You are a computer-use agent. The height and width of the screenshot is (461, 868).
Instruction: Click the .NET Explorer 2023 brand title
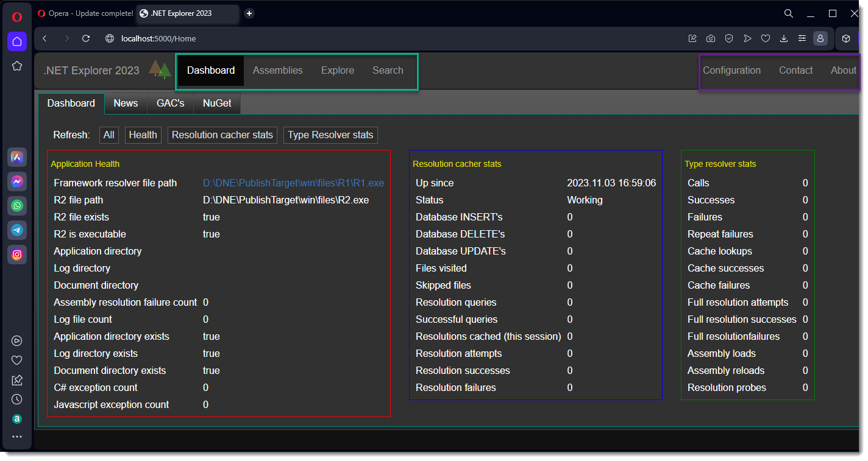[91, 71]
